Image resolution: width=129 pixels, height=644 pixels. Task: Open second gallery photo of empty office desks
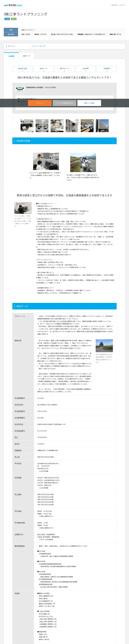pyautogui.click(x=42, y=126)
